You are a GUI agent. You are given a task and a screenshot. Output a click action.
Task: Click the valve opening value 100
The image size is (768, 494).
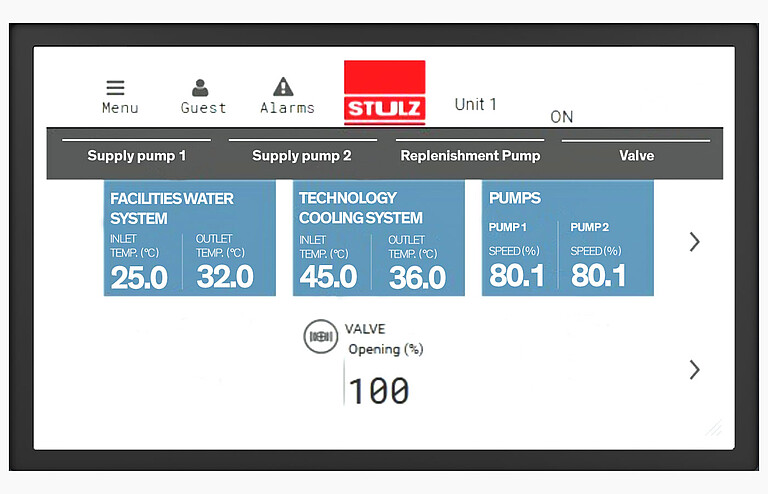pyautogui.click(x=379, y=391)
